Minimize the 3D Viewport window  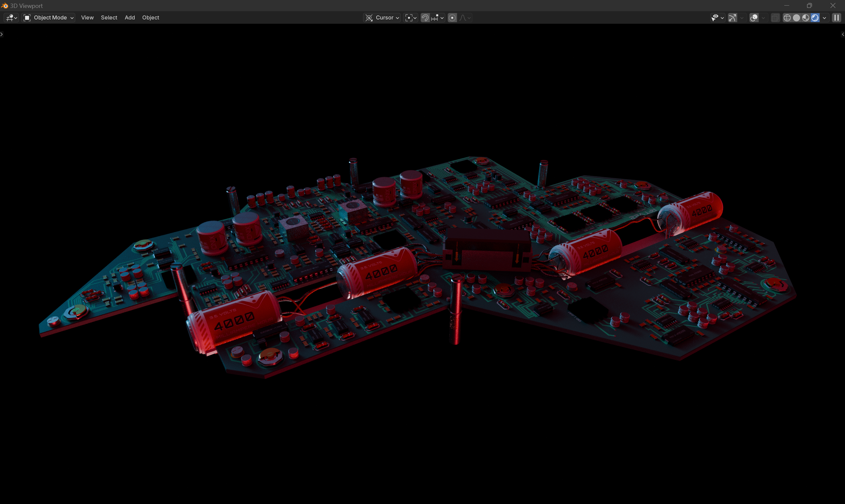point(787,5)
